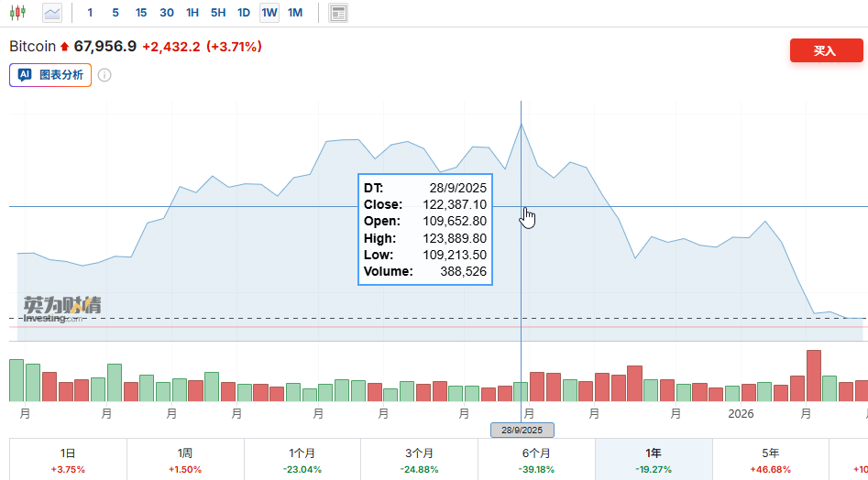Switch to candlestick chart type
The image size is (868, 480).
pos(17,12)
